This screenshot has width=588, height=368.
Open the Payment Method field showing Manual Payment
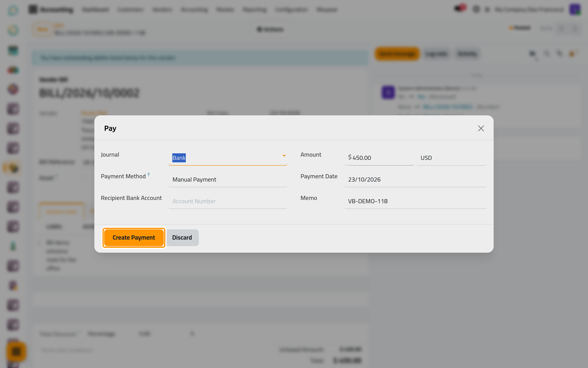pos(228,180)
